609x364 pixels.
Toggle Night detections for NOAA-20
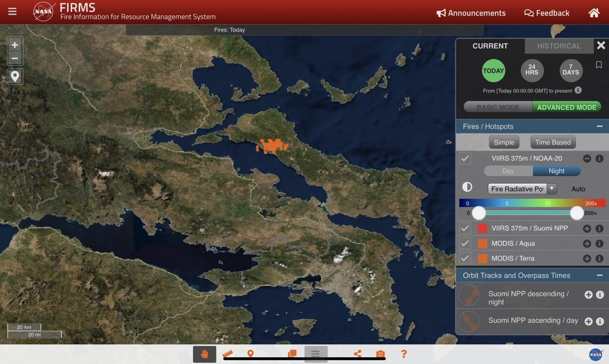click(556, 171)
